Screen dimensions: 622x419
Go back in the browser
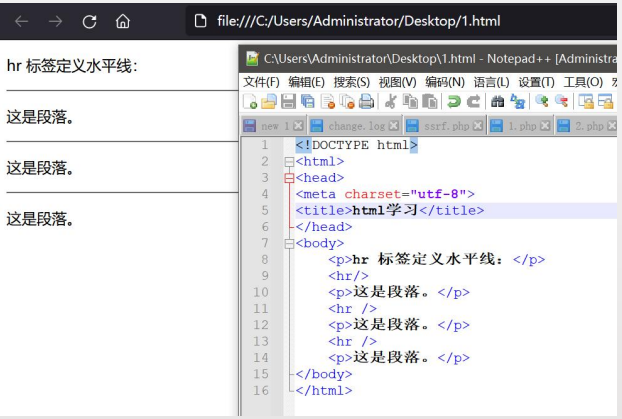21,21
